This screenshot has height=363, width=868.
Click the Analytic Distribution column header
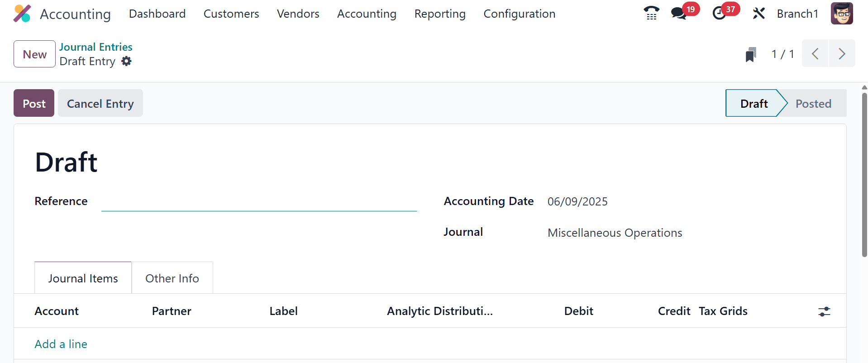(440, 311)
